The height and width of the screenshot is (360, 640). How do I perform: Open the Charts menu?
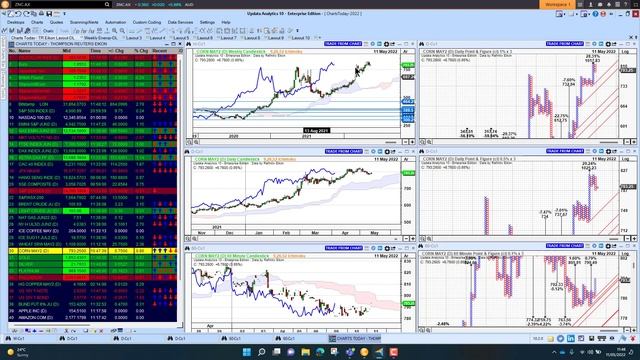coord(37,22)
